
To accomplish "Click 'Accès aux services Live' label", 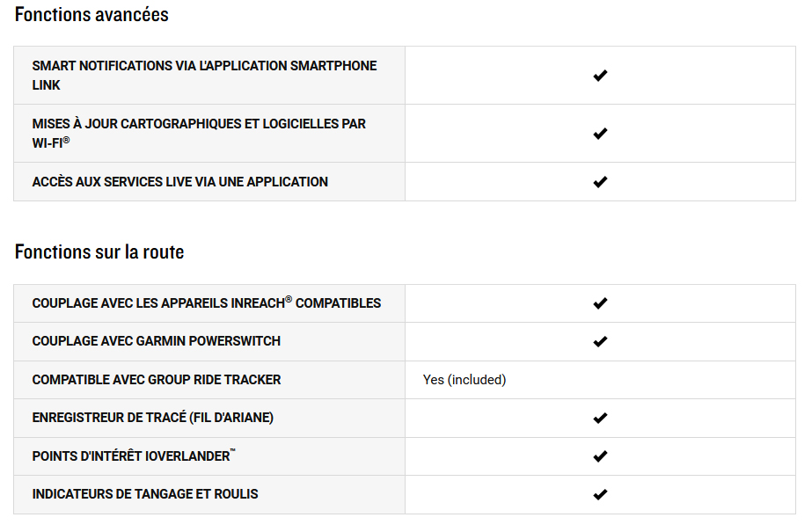I will point(179,182).
